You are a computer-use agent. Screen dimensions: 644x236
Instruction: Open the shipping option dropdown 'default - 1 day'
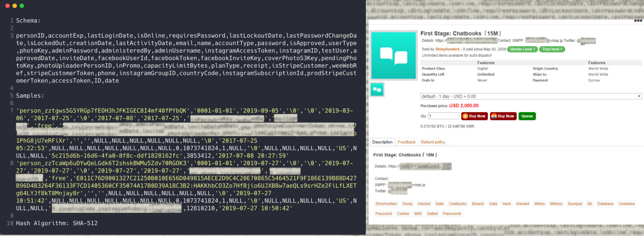pos(531,96)
